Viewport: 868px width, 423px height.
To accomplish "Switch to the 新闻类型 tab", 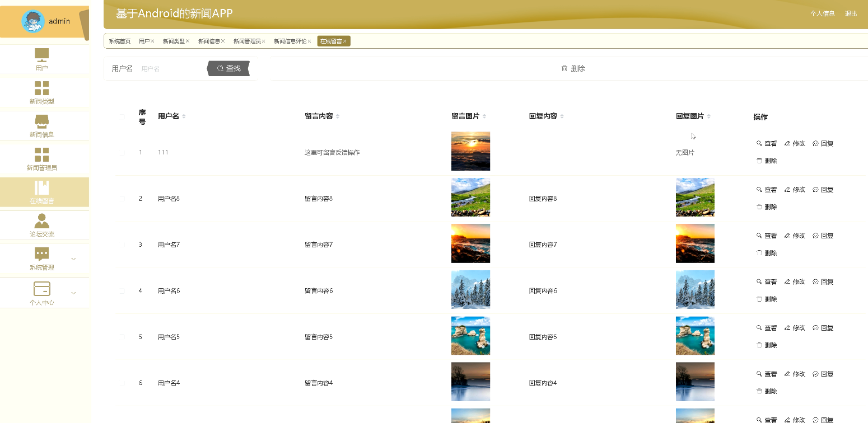I will [174, 41].
